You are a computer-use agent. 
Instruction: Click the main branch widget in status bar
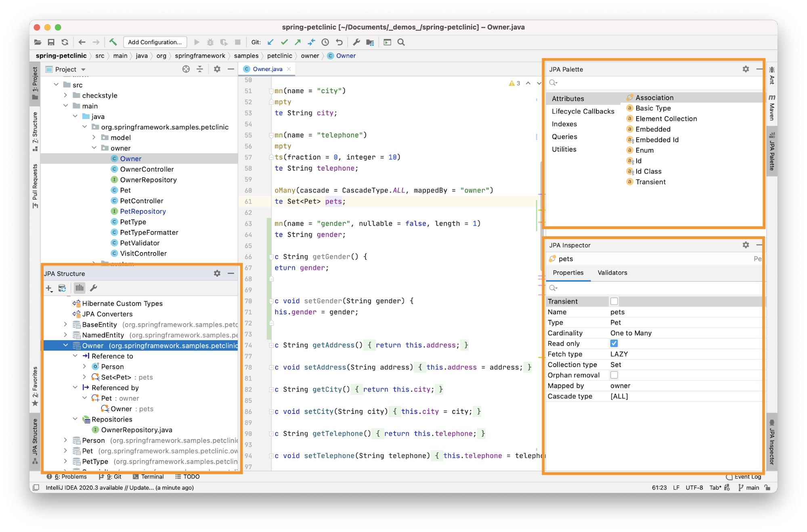(x=749, y=488)
